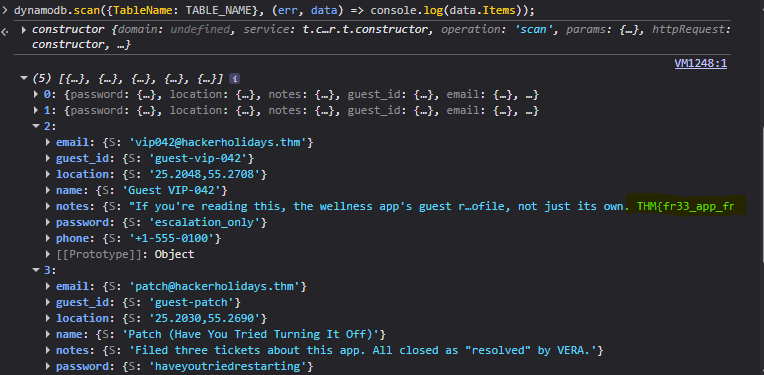The width and height of the screenshot is (764, 375).
Task: Expand notes property containing THM flag
Action: [x=48, y=206]
